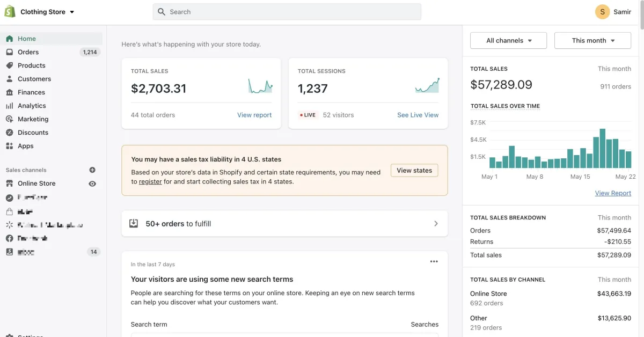Click the Orders inbox icon in sidebar
Viewport: 644px width, 337px height.
coord(9,52)
